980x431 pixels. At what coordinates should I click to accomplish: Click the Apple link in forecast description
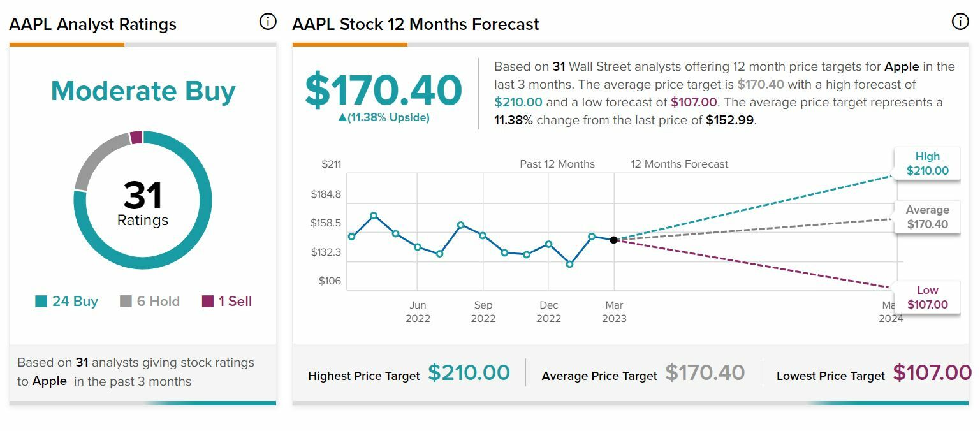coord(902,66)
